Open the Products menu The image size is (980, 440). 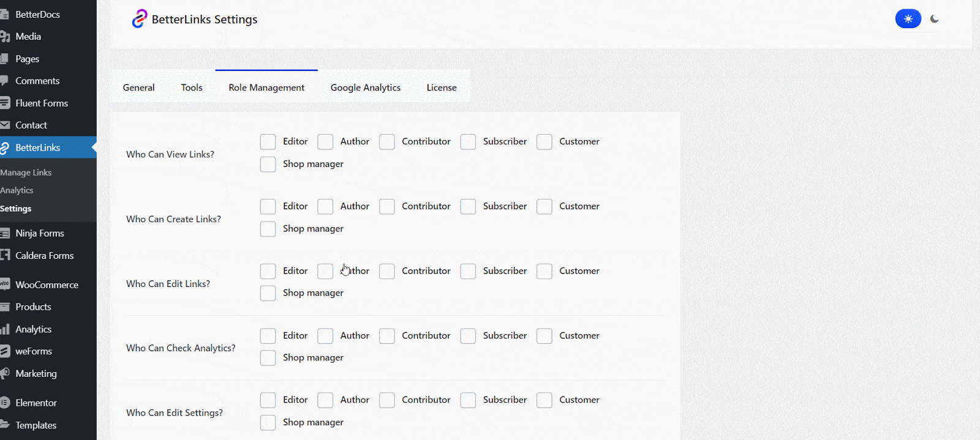click(33, 307)
